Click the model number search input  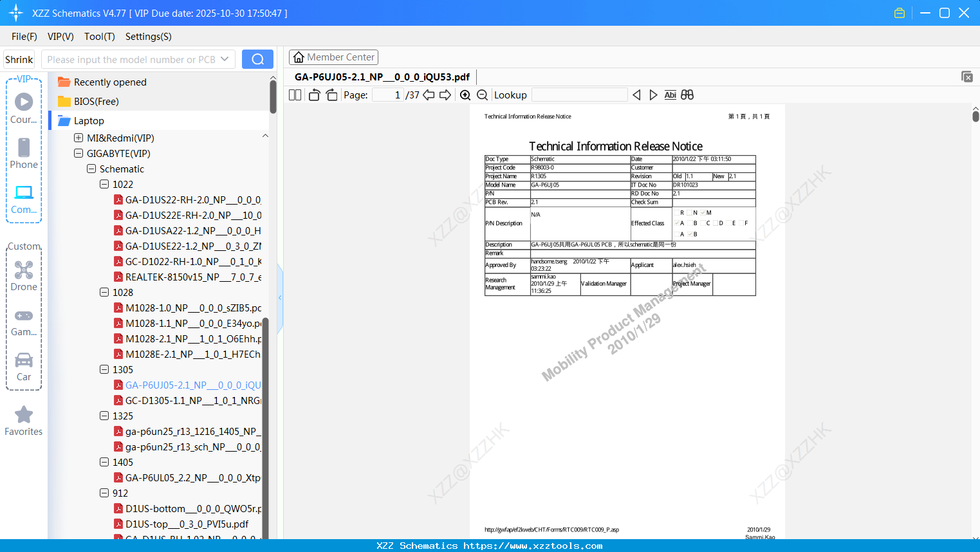pyautogui.click(x=131, y=59)
